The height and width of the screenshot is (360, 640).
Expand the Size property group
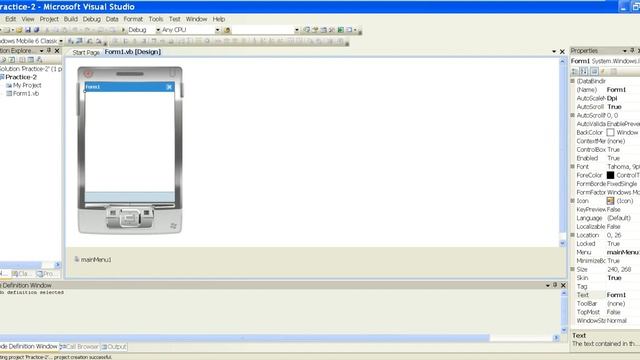pyautogui.click(x=572, y=269)
